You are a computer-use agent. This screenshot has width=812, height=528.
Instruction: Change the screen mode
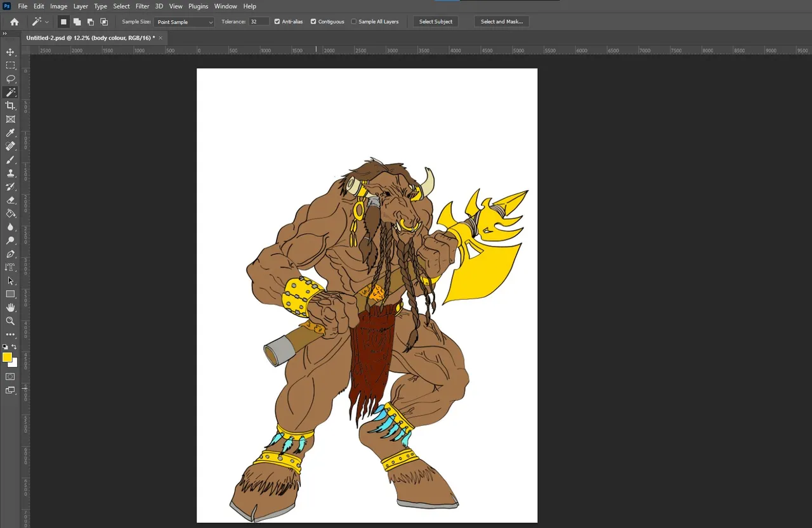[x=10, y=390]
